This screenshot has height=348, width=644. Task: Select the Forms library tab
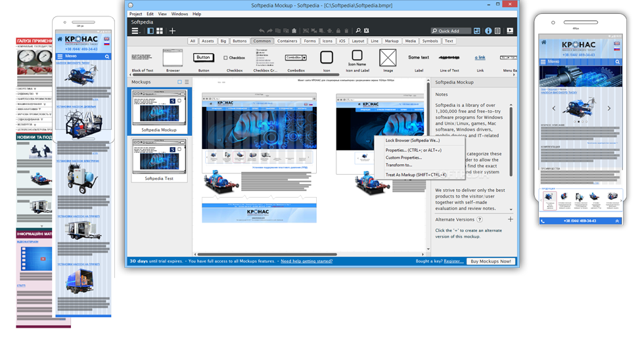(x=310, y=41)
